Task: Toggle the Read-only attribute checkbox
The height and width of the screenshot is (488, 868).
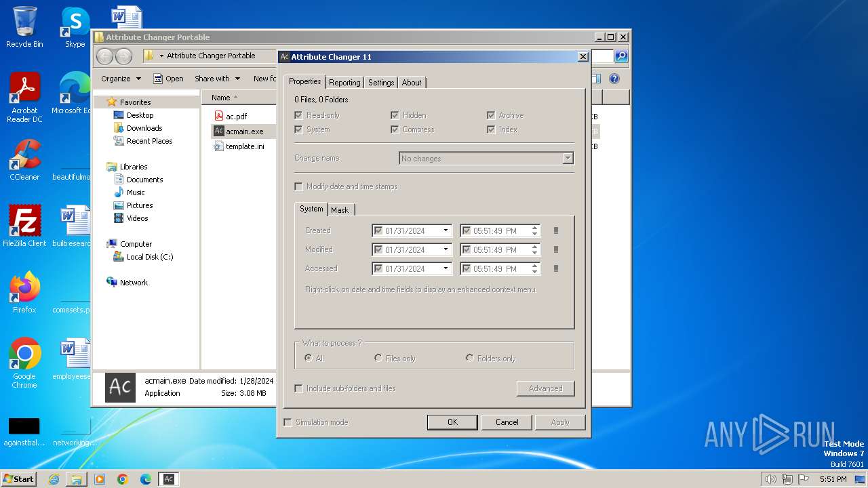Action: point(298,115)
